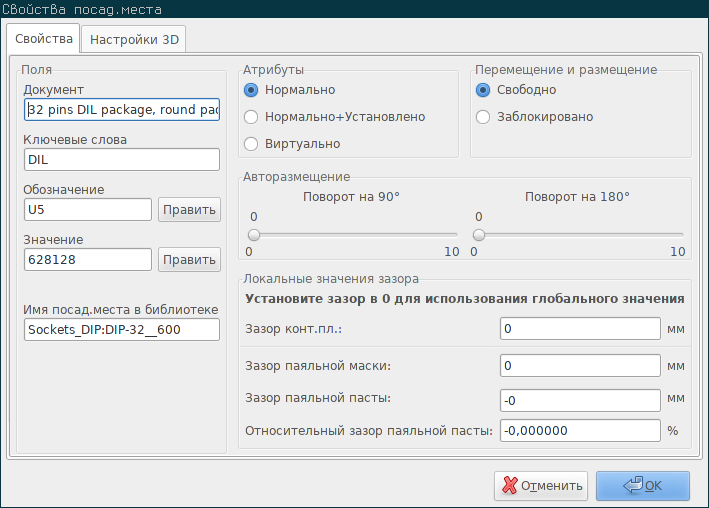Choose the Виртуально radio option
The height and width of the screenshot is (508, 709).
pos(251,144)
